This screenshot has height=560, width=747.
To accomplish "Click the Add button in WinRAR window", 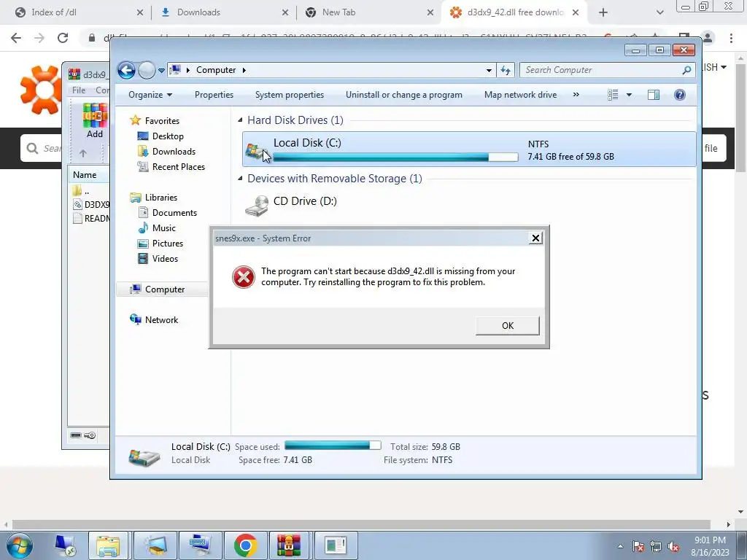I will click(95, 121).
